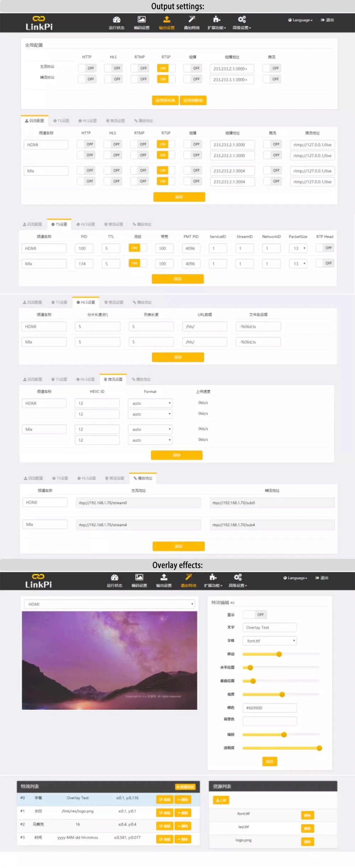355x868 pixels.
Task: Open 字体 font.ttf dropdown
Action: pos(270,641)
